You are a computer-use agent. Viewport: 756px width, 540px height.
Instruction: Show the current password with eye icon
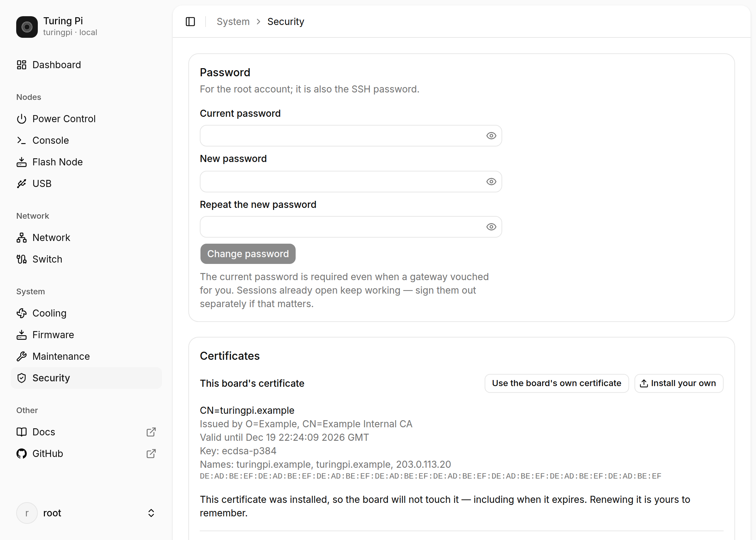coord(491,136)
